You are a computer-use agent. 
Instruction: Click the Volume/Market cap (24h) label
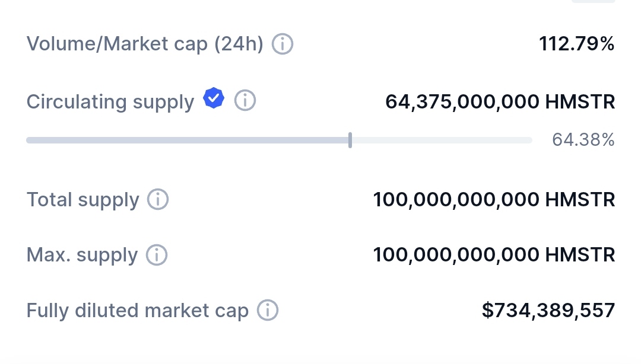coord(145,44)
